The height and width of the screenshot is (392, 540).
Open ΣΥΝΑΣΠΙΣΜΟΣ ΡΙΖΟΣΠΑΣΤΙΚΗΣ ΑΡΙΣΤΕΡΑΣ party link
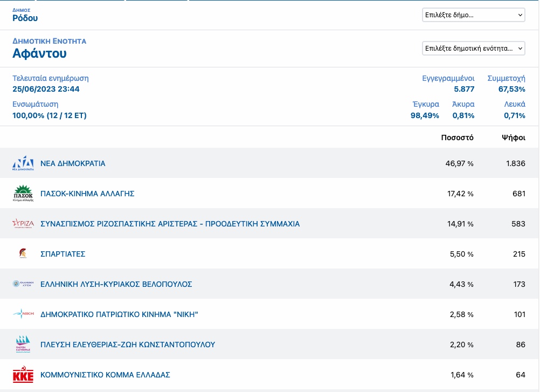click(x=170, y=224)
